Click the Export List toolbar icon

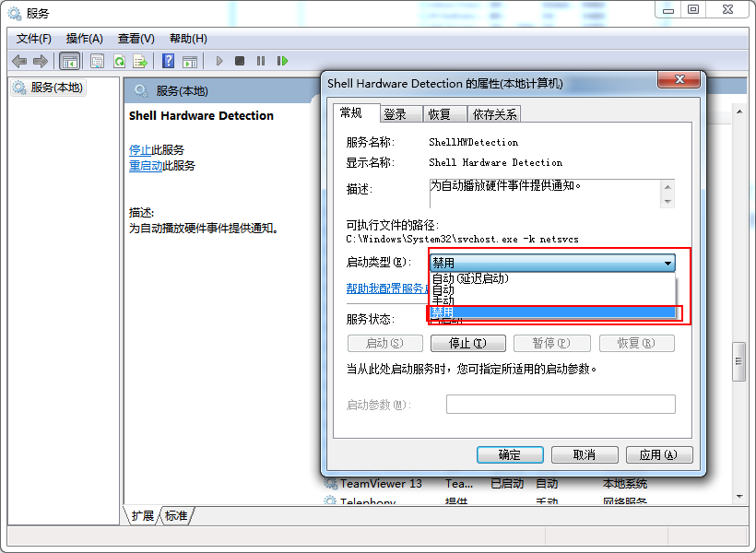click(140, 61)
